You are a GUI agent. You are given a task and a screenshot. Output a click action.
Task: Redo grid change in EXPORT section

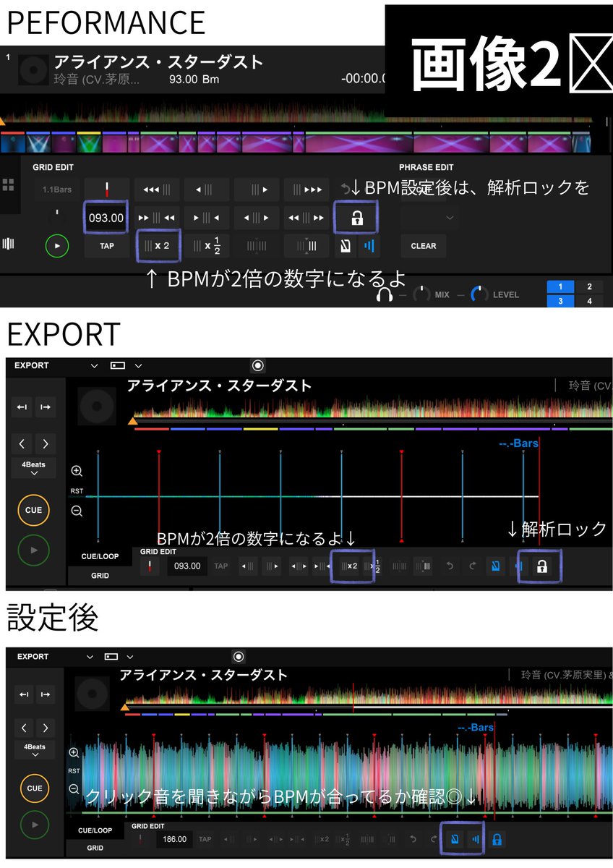[x=472, y=566]
